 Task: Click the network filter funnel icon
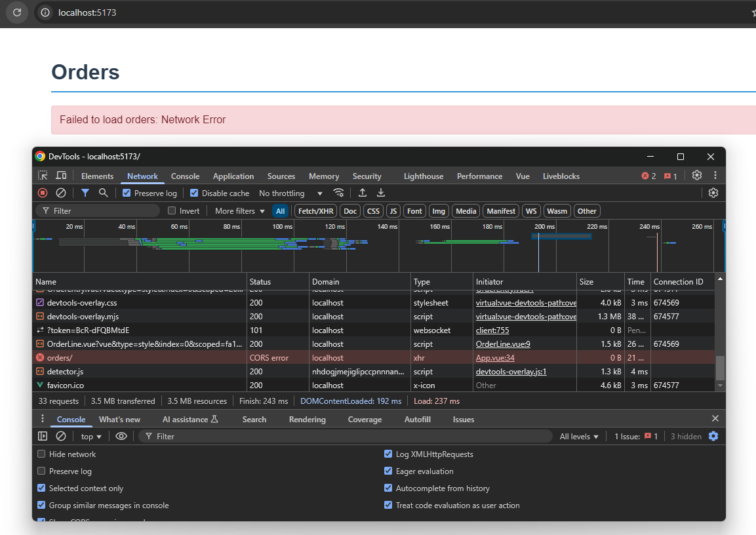[85, 193]
